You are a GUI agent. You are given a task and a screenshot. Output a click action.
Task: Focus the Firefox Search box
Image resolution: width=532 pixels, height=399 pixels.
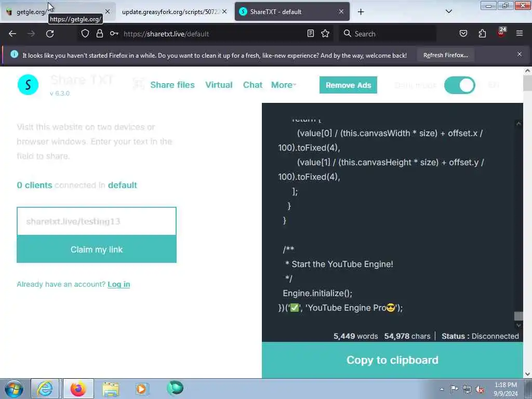pos(388,34)
